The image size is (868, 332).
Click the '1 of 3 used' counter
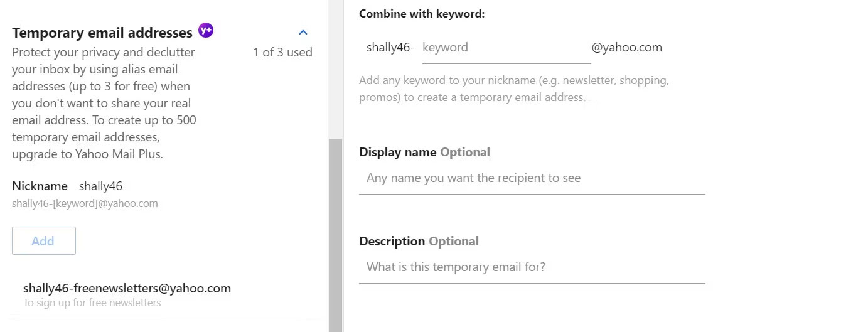282,52
